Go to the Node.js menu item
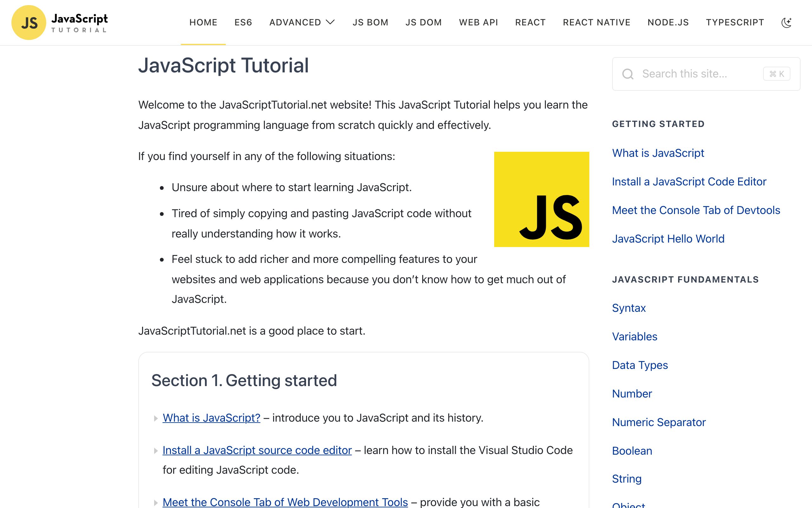This screenshot has height=508, width=812. (x=668, y=23)
